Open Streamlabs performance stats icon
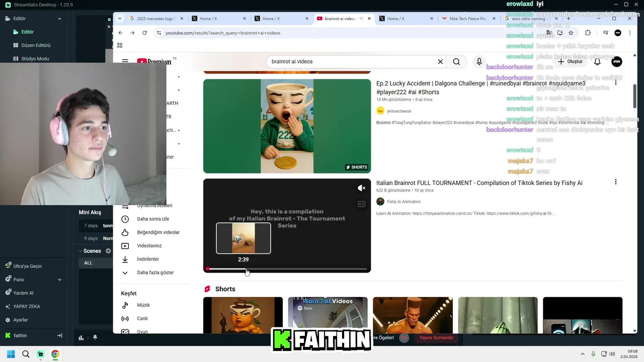 [81, 338]
